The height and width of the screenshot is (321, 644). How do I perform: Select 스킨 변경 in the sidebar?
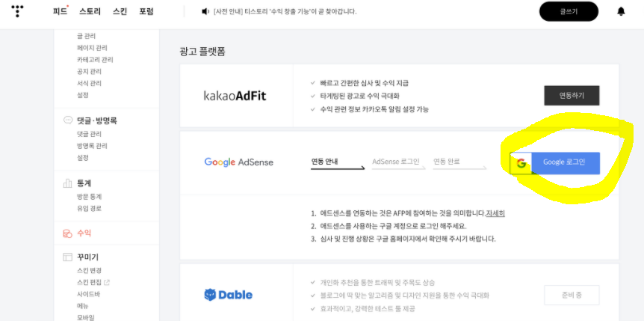pyautogui.click(x=89, y=270)
